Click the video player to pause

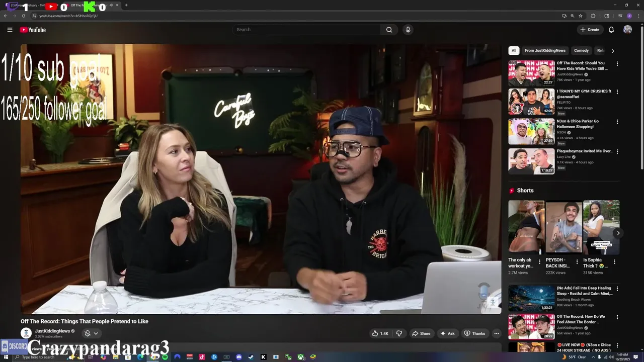point(261,179)
